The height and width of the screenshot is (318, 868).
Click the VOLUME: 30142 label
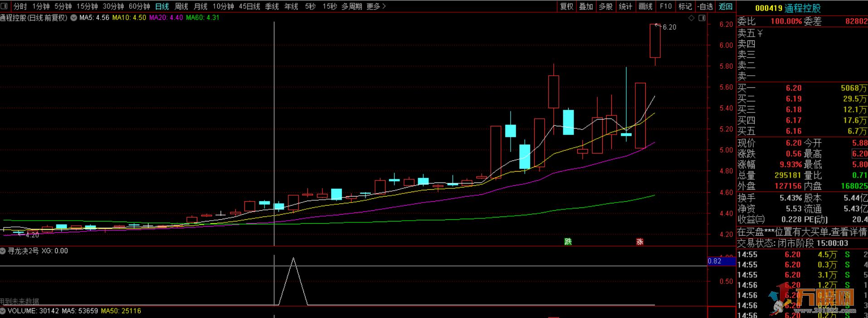point(33,311)
